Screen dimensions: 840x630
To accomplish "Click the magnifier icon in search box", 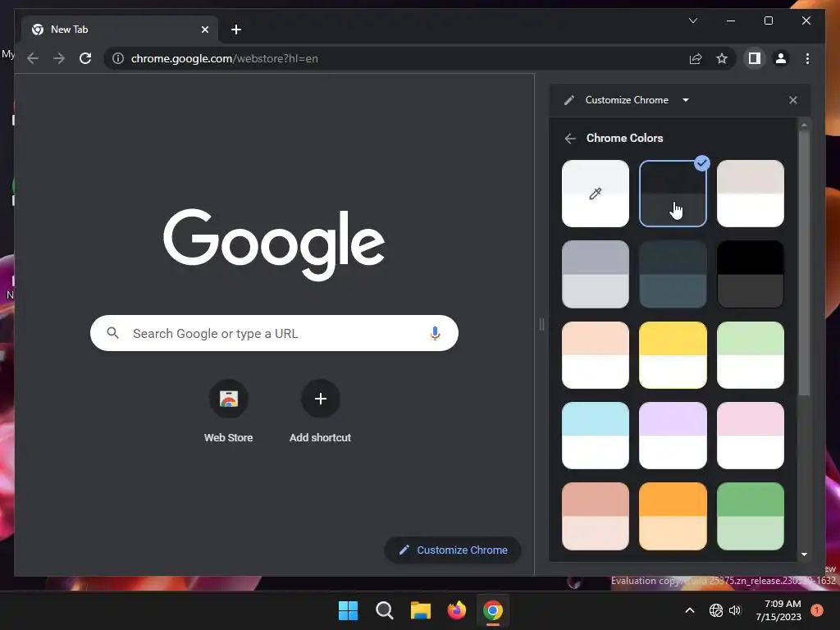I will click(112, 333).
